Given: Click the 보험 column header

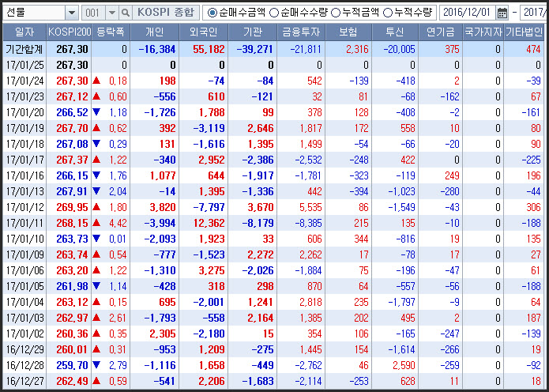Looking at the screenshot, I should 348,32.
